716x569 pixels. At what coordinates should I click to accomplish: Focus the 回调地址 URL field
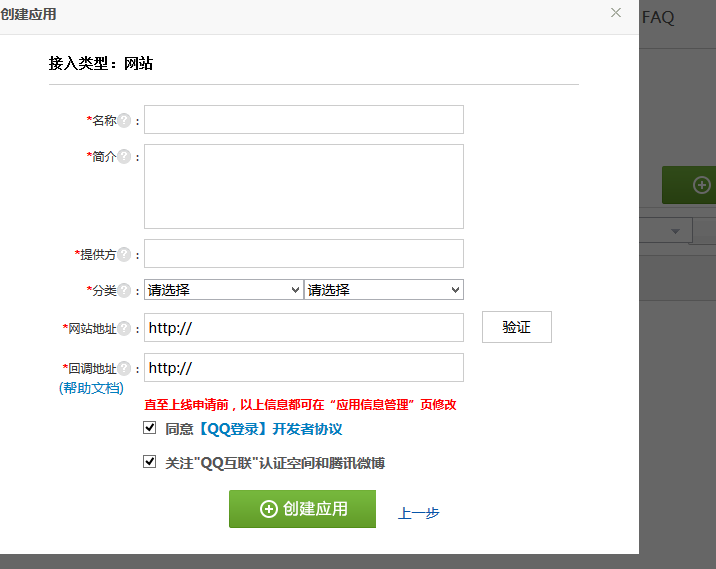[304, 367]
